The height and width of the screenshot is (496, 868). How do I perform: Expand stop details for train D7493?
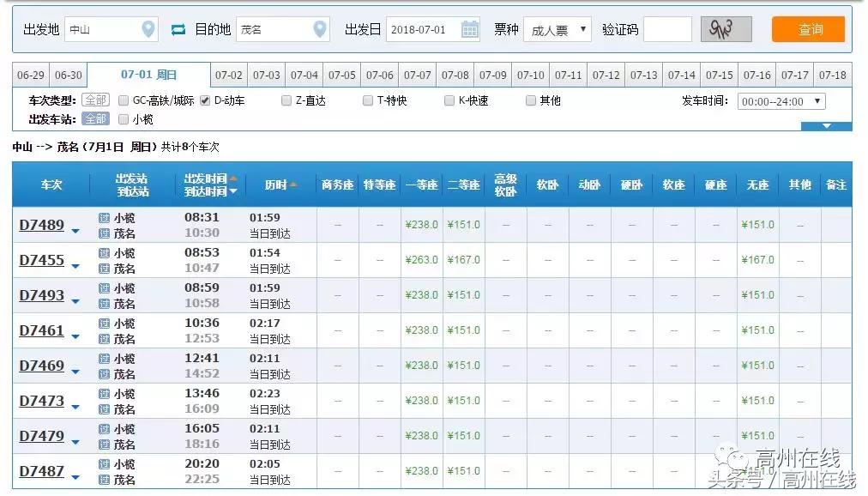tap(75, 302)
